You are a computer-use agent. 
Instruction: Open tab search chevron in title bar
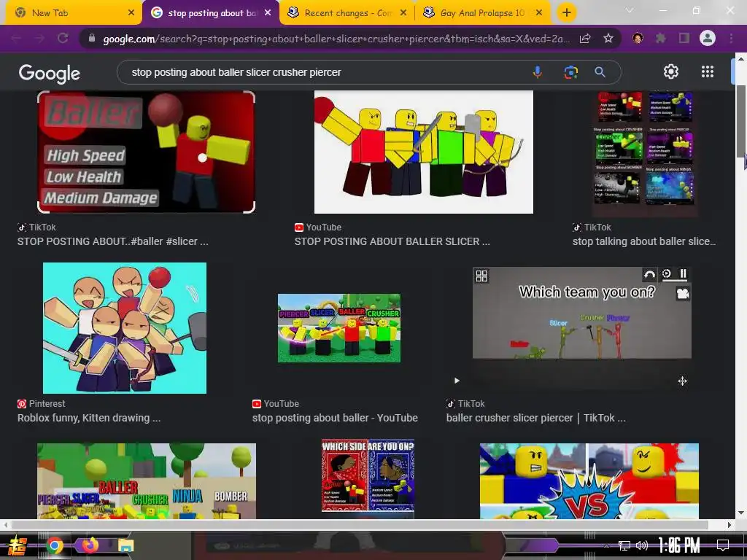[630, 10]
